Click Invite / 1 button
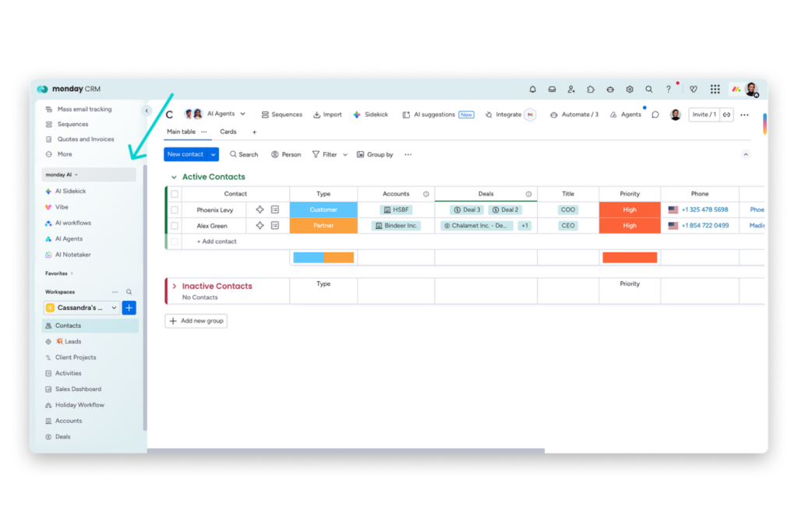 pos(704,115)
